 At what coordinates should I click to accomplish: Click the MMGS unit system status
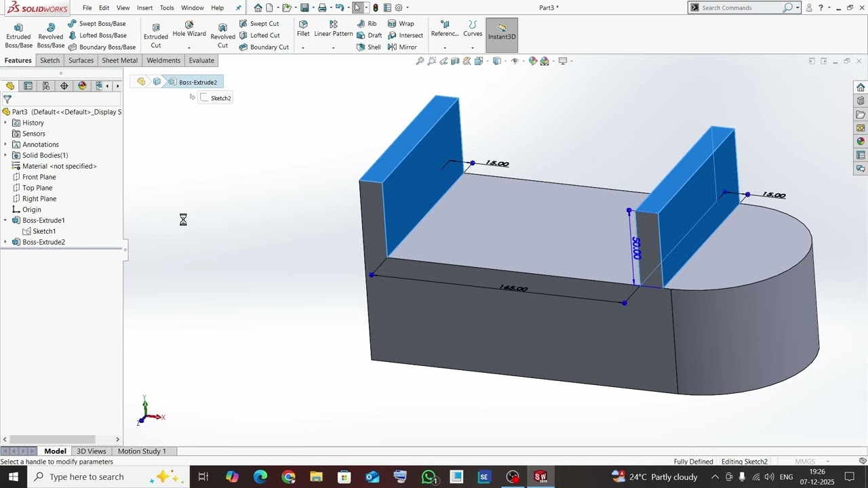tap(805, 462)
